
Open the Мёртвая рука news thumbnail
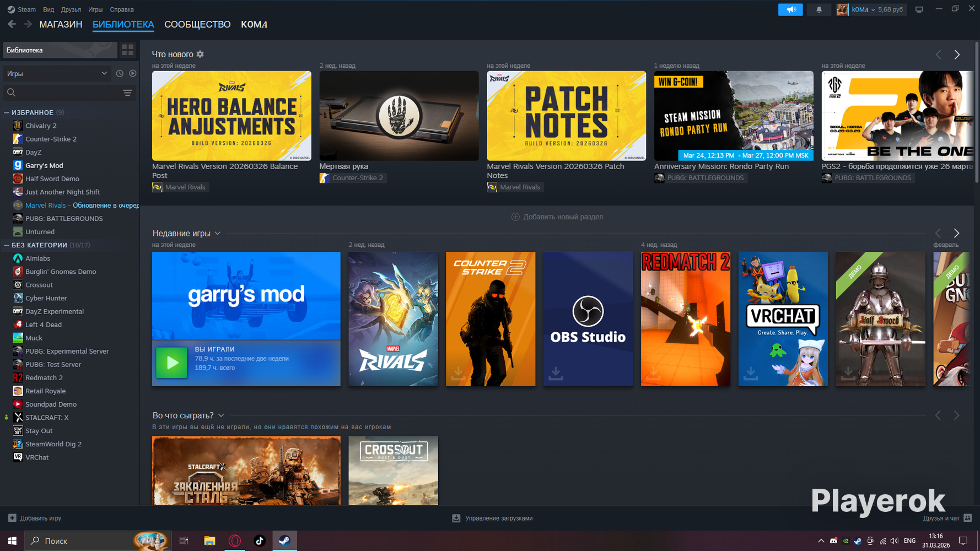click(x=399, y=116)
